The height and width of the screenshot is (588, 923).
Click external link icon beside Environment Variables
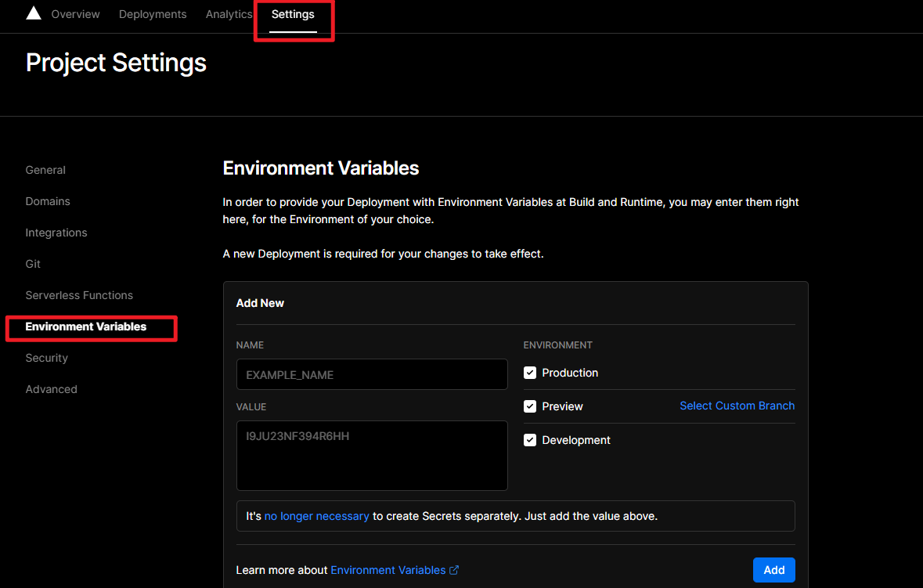[x=454, y=570]
